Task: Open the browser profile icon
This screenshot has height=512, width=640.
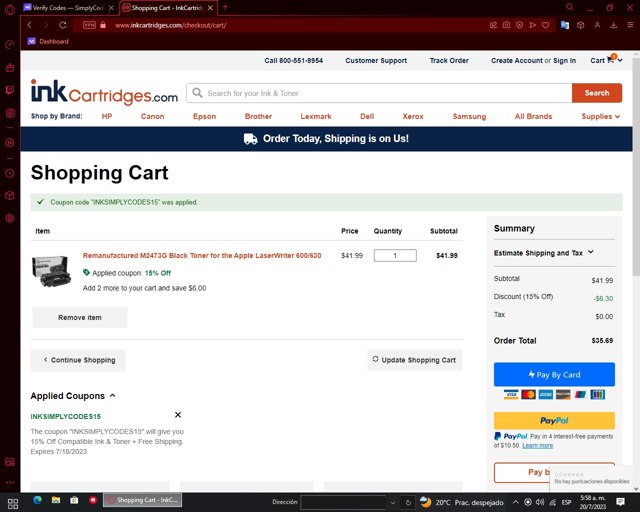Action: pos(597,25)
